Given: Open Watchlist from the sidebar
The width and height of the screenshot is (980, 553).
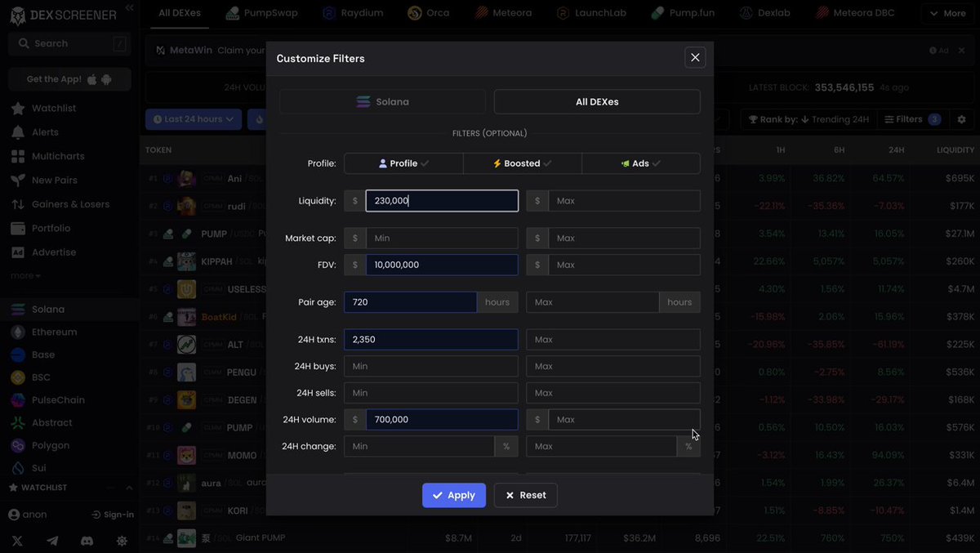Looking at the screenshot, I should click(54, 108).
